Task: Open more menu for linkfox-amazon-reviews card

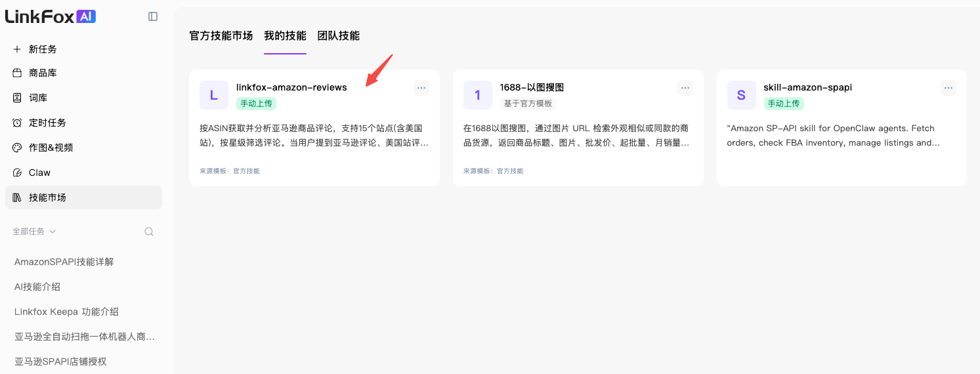Action: coord(421,88)
